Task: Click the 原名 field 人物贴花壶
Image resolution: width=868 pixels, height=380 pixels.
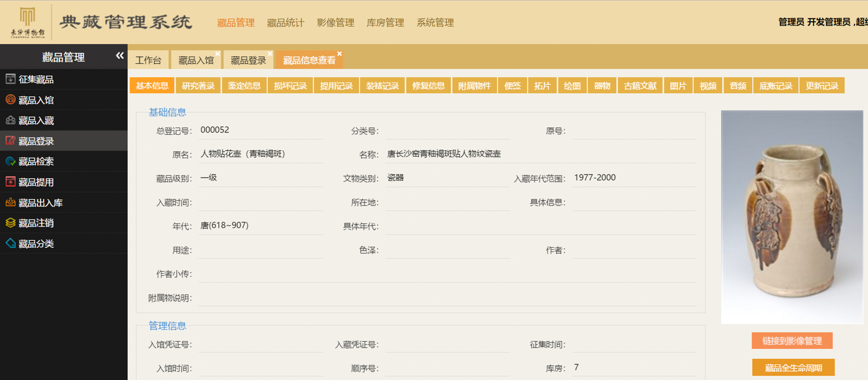Action: coord(261,154)
